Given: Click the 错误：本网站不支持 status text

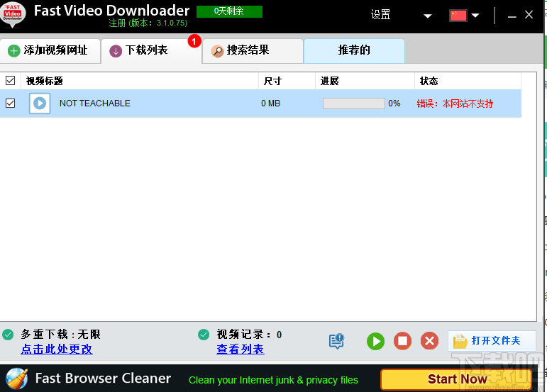Looking at the screenshot, I should (455, 103).
